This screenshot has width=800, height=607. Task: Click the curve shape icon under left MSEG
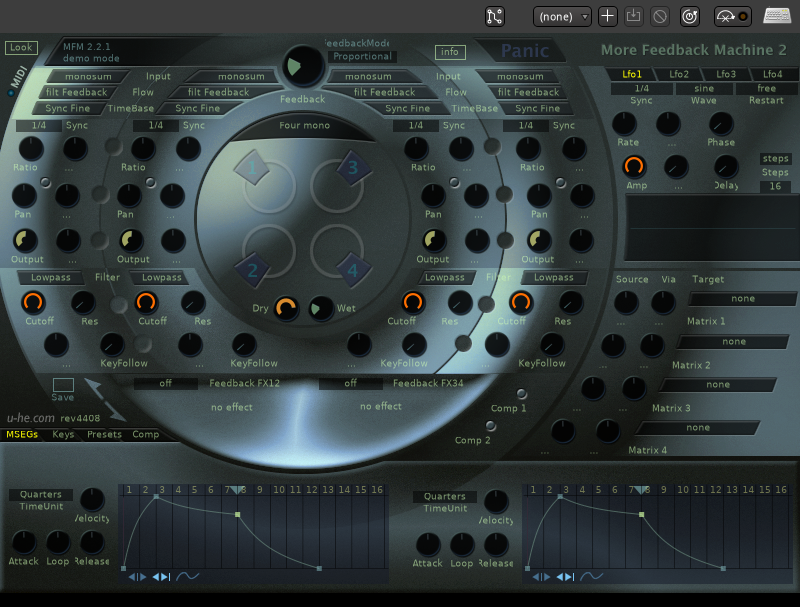click(x=187, y=576)
